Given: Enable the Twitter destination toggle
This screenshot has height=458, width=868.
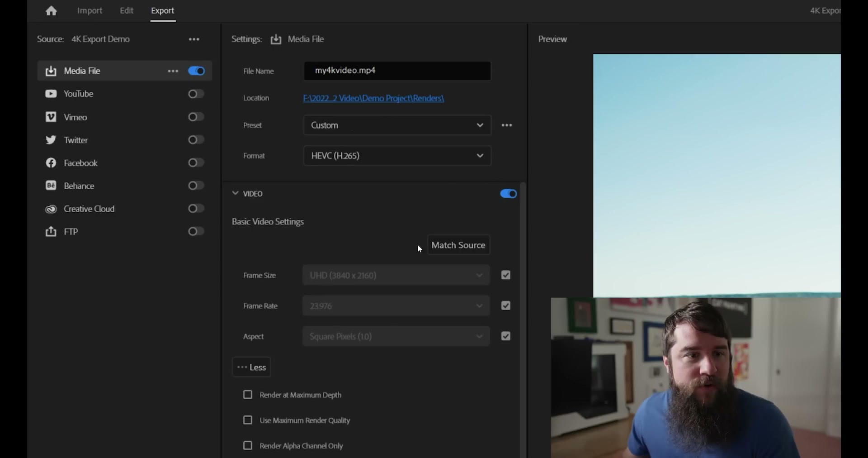Looking at the screenshot, I should coord(196,140).
